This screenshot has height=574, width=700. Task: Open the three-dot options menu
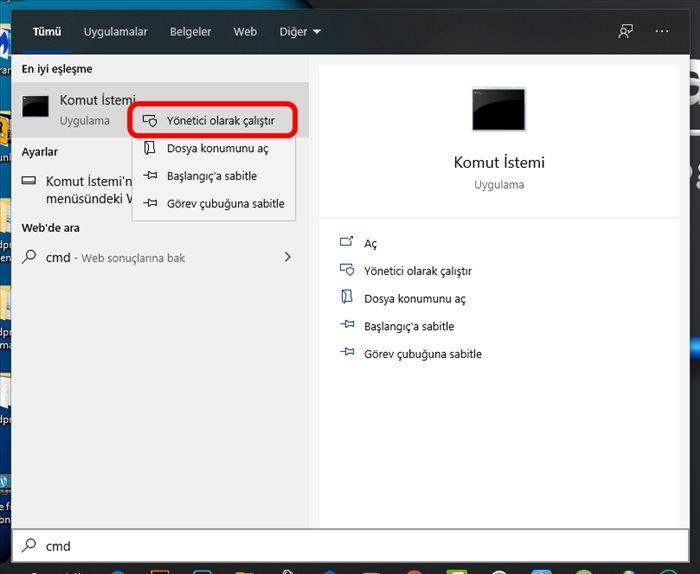click(x=662, y=31)
